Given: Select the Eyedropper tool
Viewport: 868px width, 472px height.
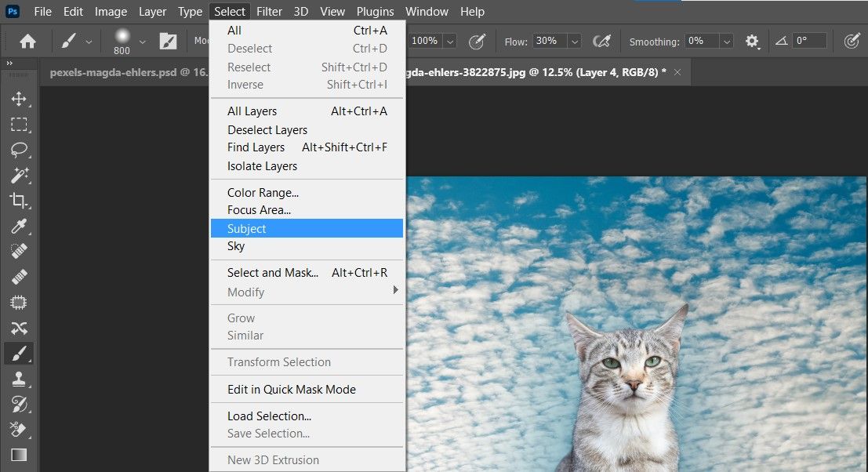Looking at the screenshot, I should [x=19, y=226].
